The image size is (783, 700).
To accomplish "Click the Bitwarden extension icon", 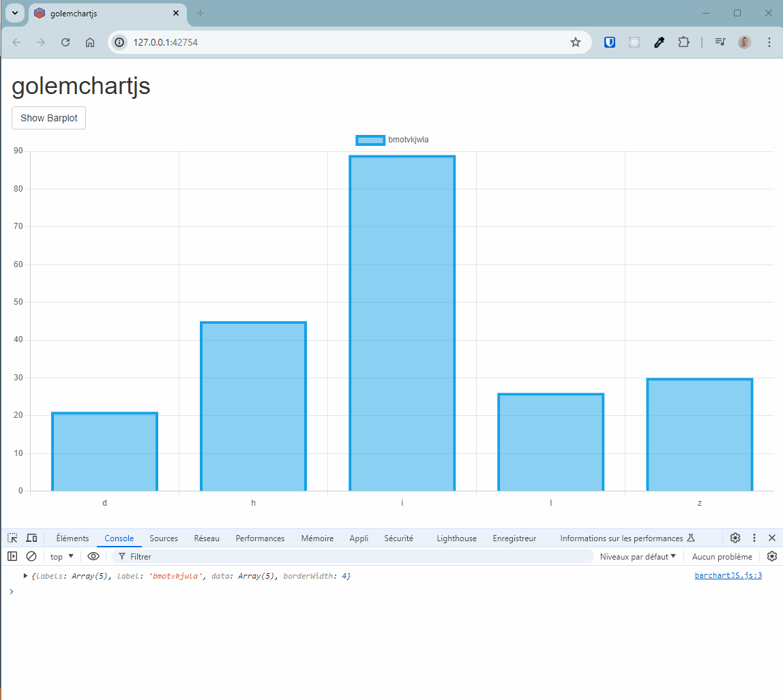I will pyautogui.click(x=610, y=42).
